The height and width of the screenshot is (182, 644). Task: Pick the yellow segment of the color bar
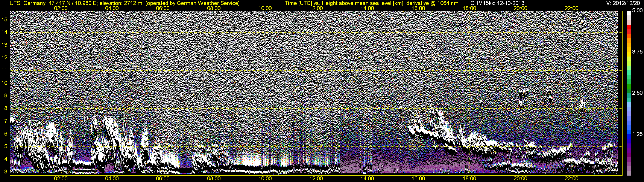[x=629, y=54]
